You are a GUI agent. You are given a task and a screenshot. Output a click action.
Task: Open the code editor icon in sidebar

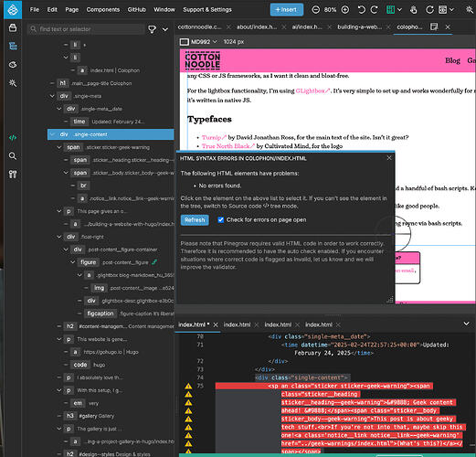(13, 138)
